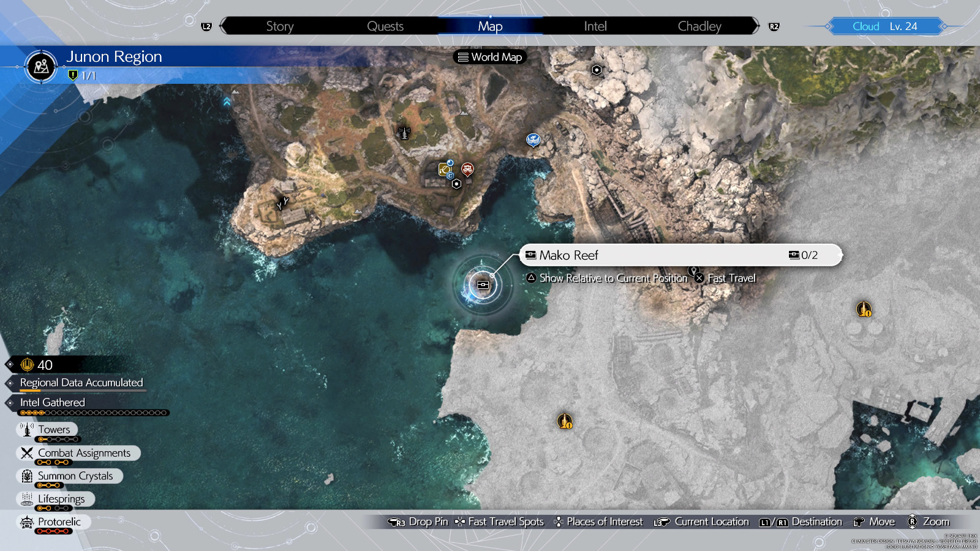Image resolution: width=980 pixels, height=551 pixels.
Task: Toggle Fast Travel Spots in the map legend
Action: point(459,522)
